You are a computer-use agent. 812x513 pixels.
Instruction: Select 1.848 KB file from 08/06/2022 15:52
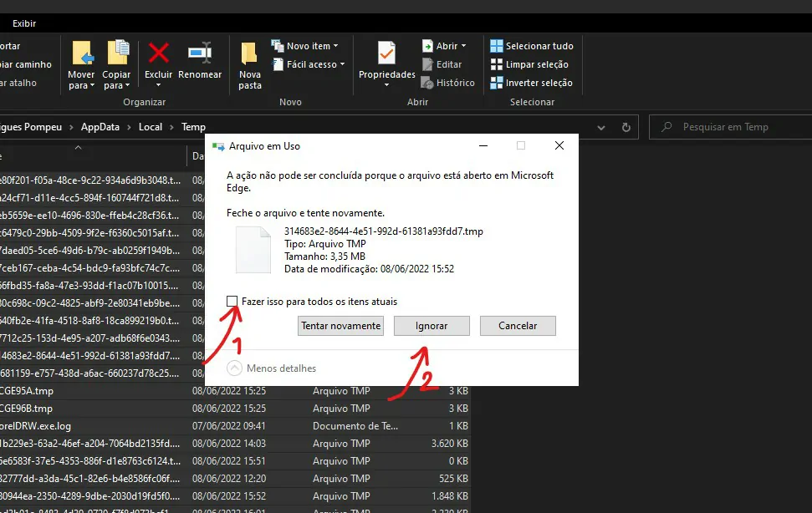point(235,496)
